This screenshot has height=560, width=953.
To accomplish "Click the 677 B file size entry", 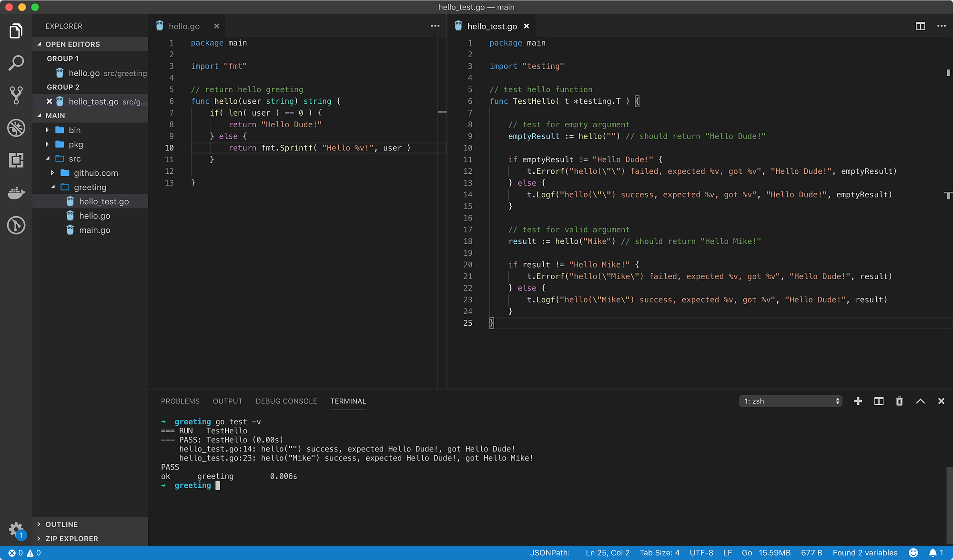I will click(x=811, y=553).
